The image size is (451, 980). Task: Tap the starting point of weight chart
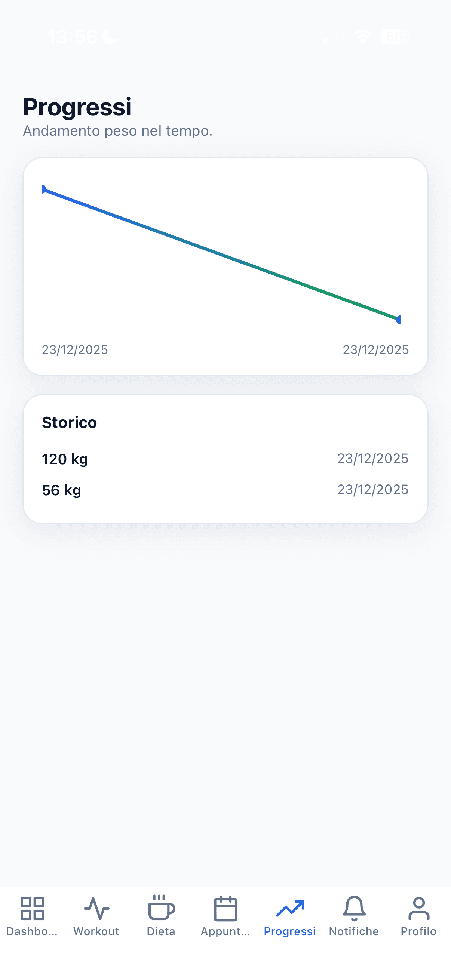[x=43, y=189]
